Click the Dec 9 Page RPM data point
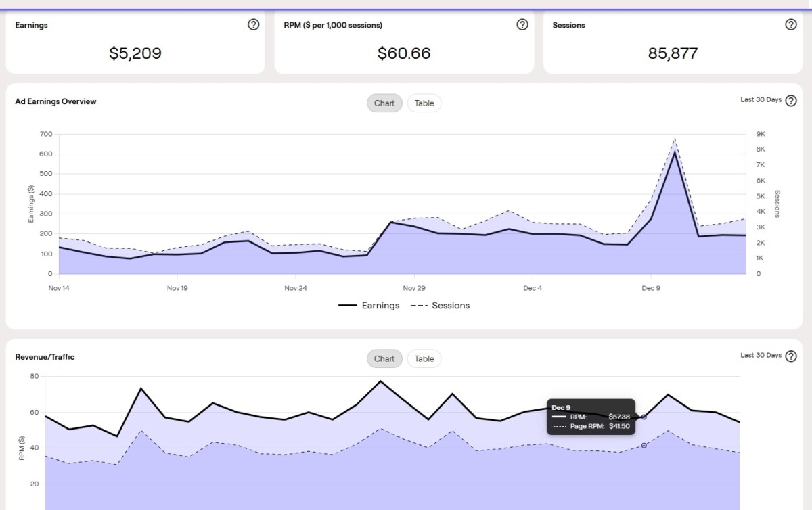812x510 pixels. (644, 445)
